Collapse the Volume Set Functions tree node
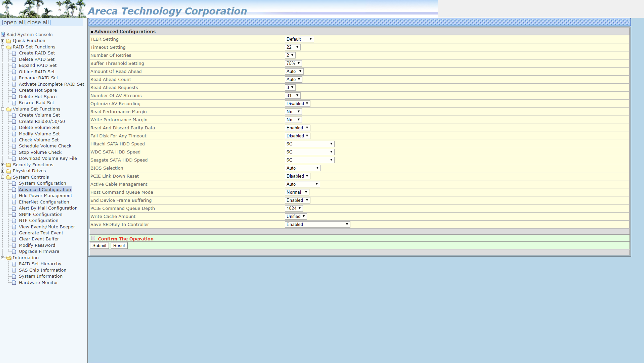Viewport: 644px width, 363px height. [x=3, y=109]
